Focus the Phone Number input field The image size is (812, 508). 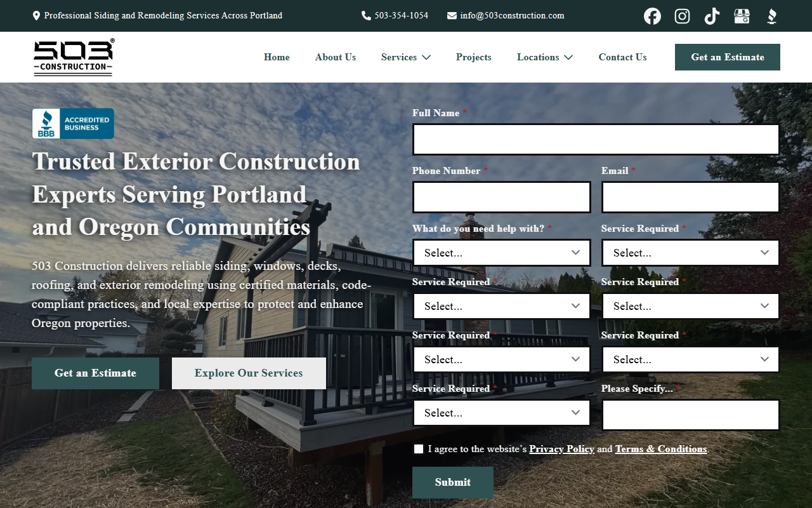(x=502, y=197)
